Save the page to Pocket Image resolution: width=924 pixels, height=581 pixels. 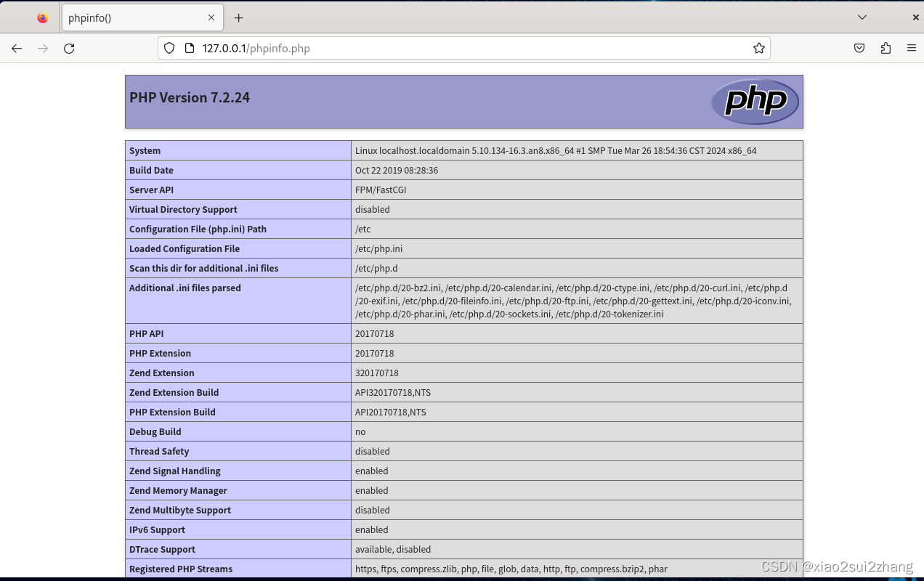point(859,48)
